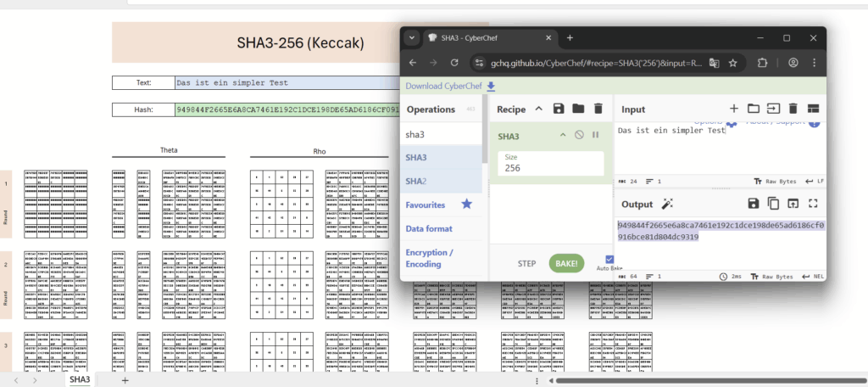Screen dimensions: 868x387
Task: Select SHA2 in operations search results
Action: point(440,181)
